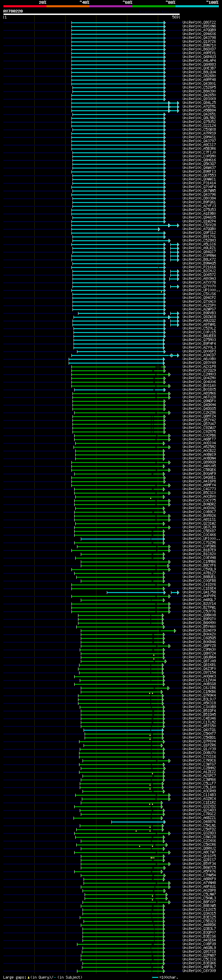Image resolution: width=222 pixels, height=980 pixels.
Task: Click the UniRef100_Q8PYZ8 label
Action: 199,646
